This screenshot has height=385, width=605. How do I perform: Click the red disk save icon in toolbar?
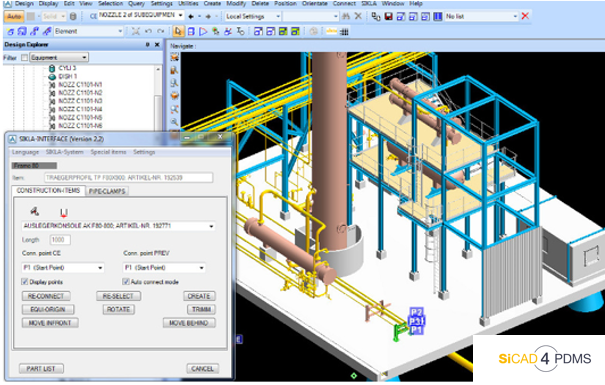coord(389,17)
